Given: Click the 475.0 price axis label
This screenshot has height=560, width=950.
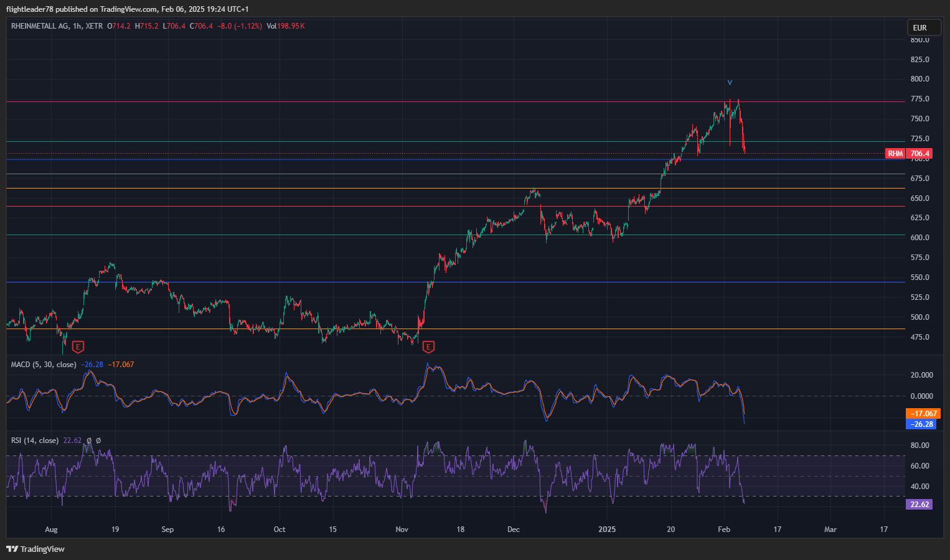Looking at the screenshot, I should click(x=919, y=337).
